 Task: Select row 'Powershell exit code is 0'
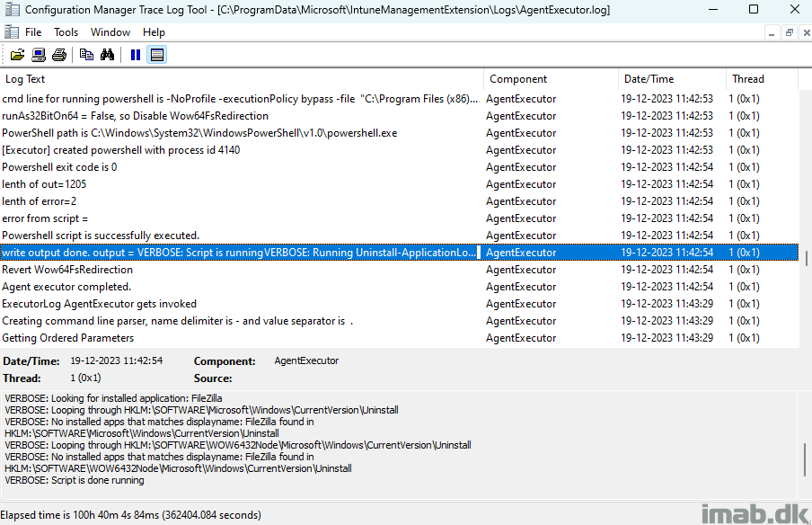(399, 167)
